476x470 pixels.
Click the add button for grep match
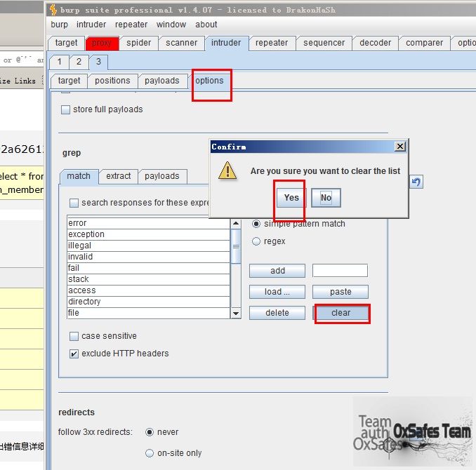coord(277,271)
